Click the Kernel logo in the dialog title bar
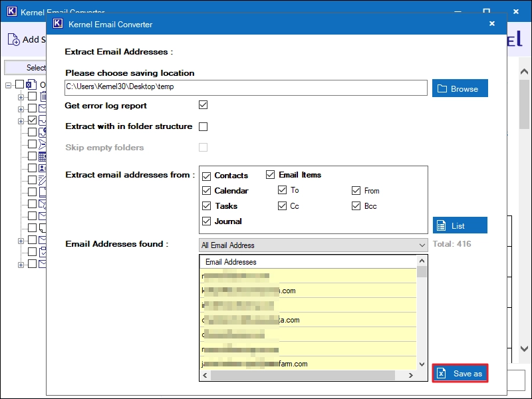Viewport: 532px width, 399px height. 58,24
